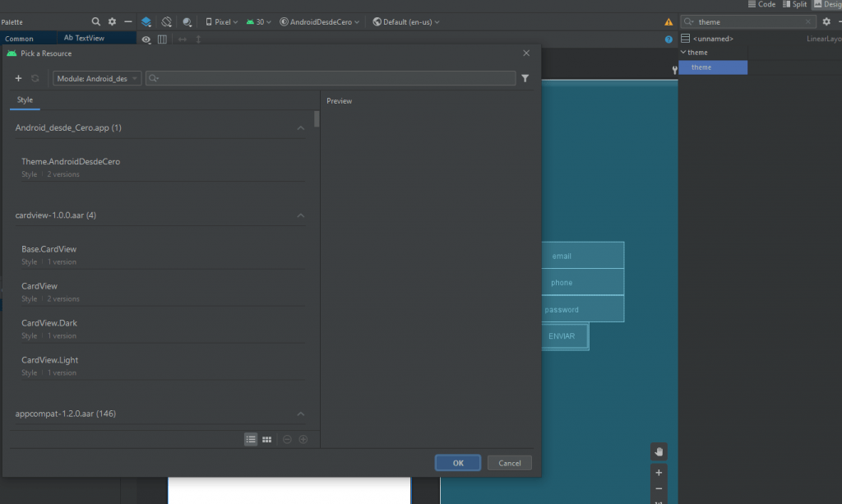Toggle horizontal autoconnect arrows icon
Viewport: 842px width, 504px height.
(183, 39)
